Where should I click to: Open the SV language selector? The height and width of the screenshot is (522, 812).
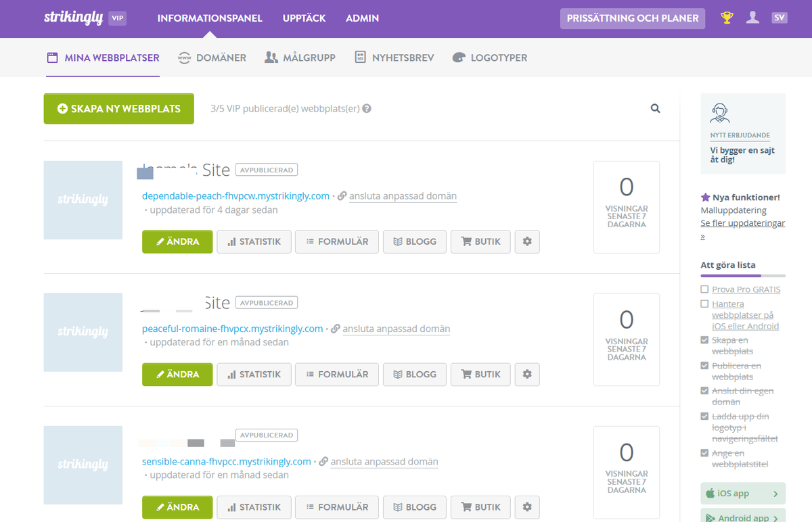pyautogui.click(x=780, y=18)
